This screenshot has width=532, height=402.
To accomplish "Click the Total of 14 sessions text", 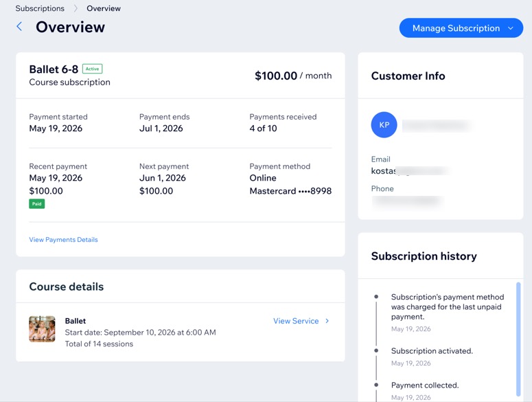I will click(x=99, y=344).
